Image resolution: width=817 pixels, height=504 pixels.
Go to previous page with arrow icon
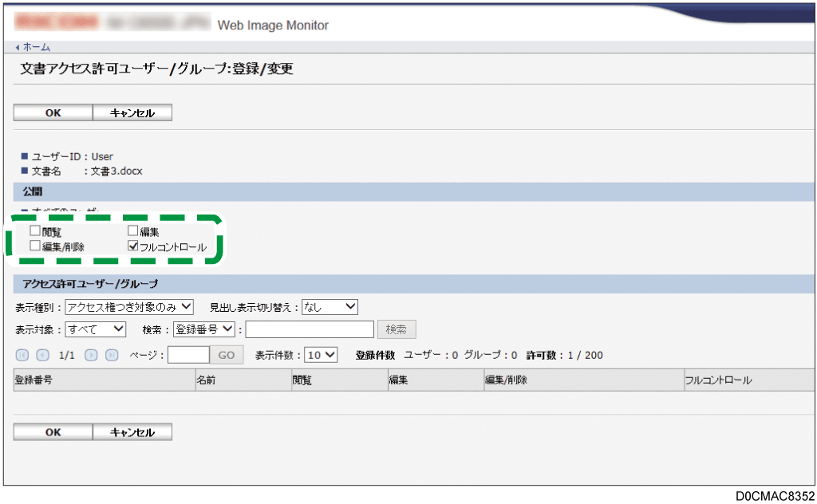[42, 354]
